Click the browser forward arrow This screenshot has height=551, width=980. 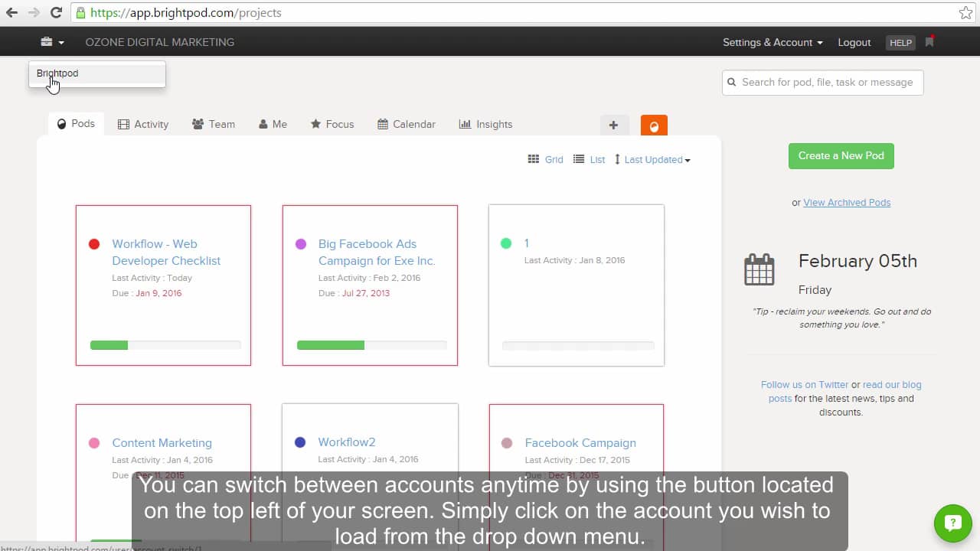click(x=34, y=12)
